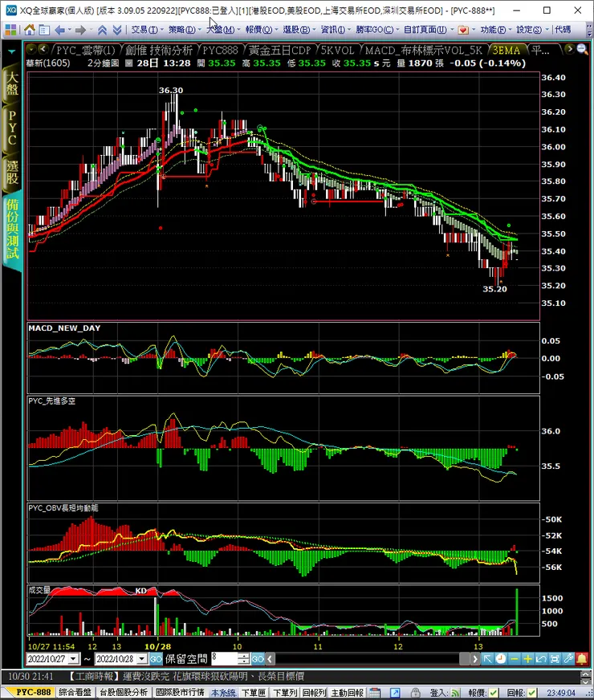Click the 保留空間 number input field
Viewport: 594px width, 700px height.
[x=225, y=658]
